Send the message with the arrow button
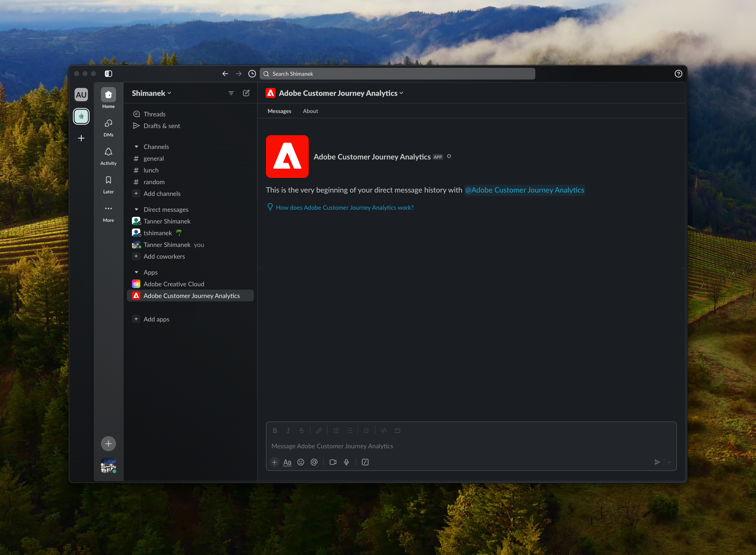Screen dimensions: 756x555 (657, 462)
